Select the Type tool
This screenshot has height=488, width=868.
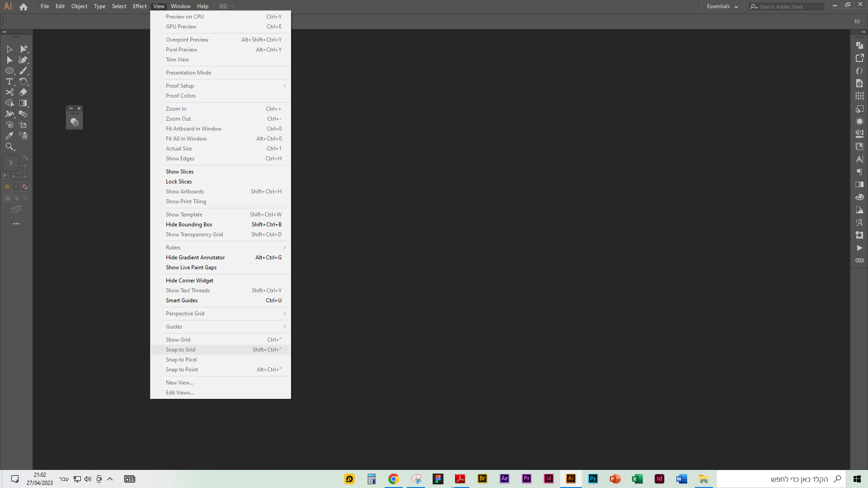click(x=9, y=82)
